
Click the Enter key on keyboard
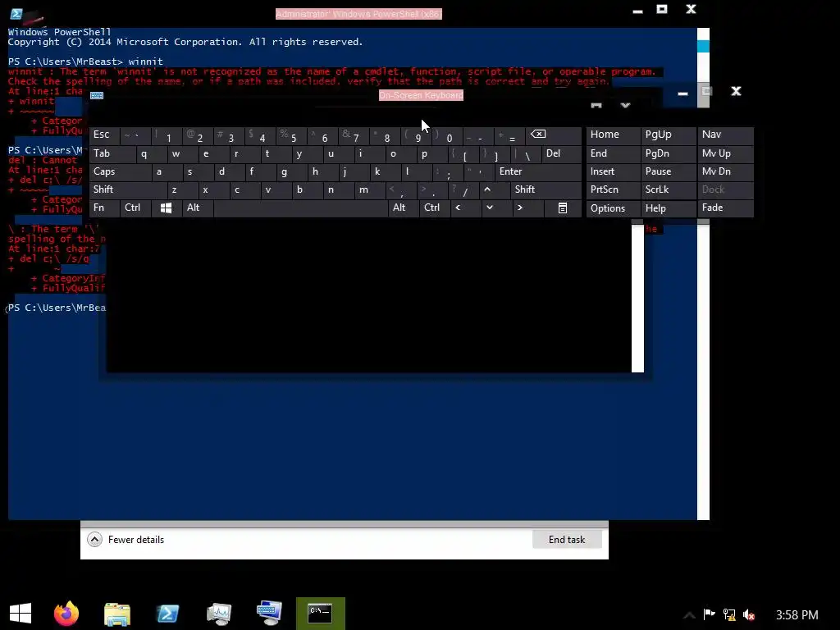point(538,171)
